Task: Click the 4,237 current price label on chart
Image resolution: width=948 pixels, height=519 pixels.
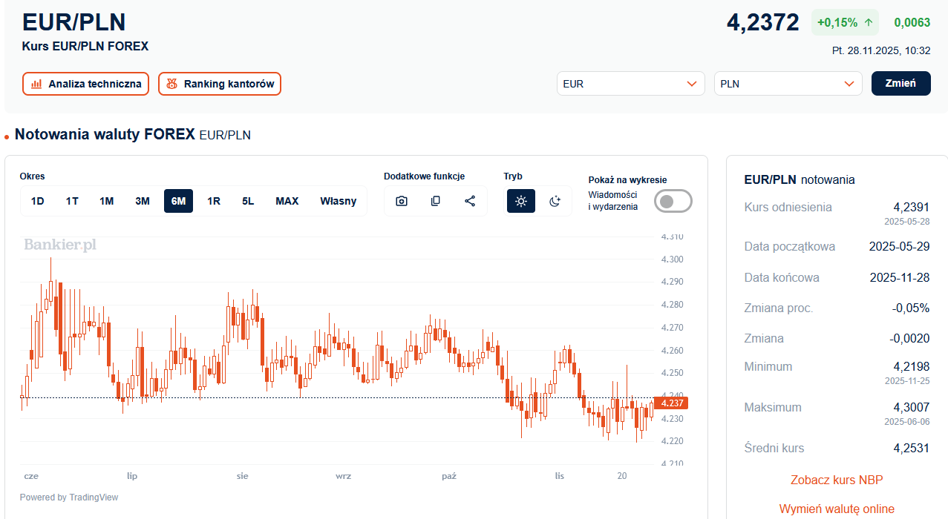Action: 667,403
